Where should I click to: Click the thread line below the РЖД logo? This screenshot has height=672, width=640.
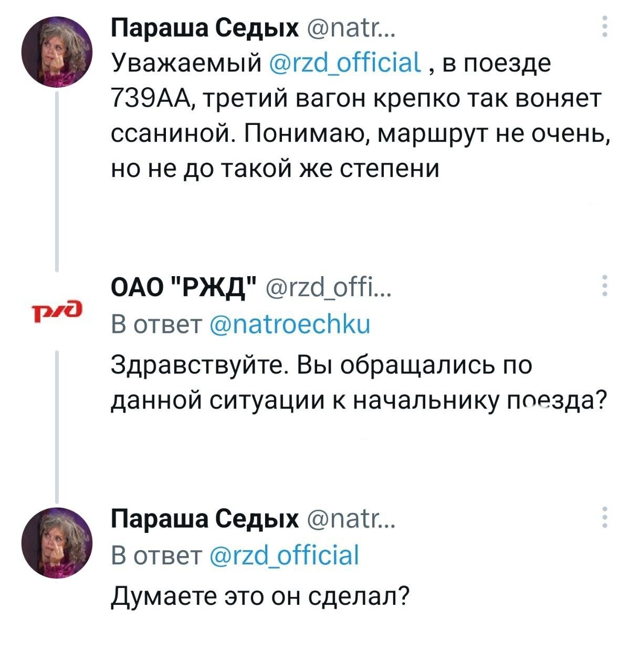click(x=56, y=425)
